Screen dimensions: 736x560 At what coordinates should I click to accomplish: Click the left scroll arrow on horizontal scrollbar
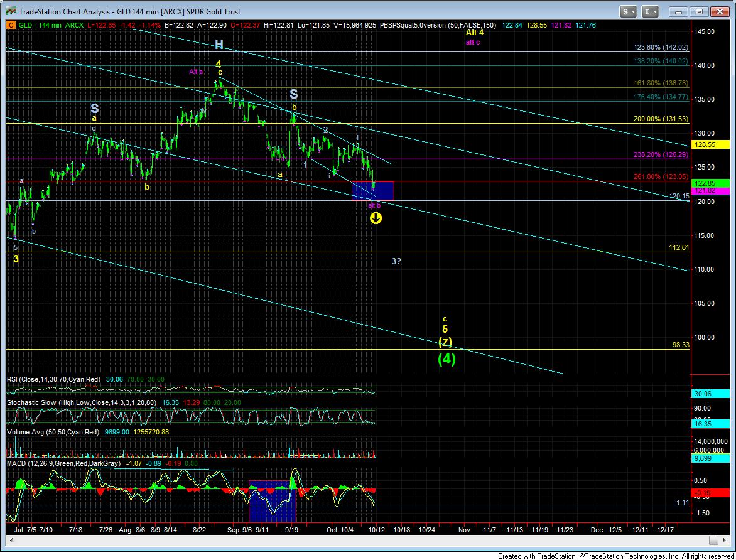coord(11,541)
